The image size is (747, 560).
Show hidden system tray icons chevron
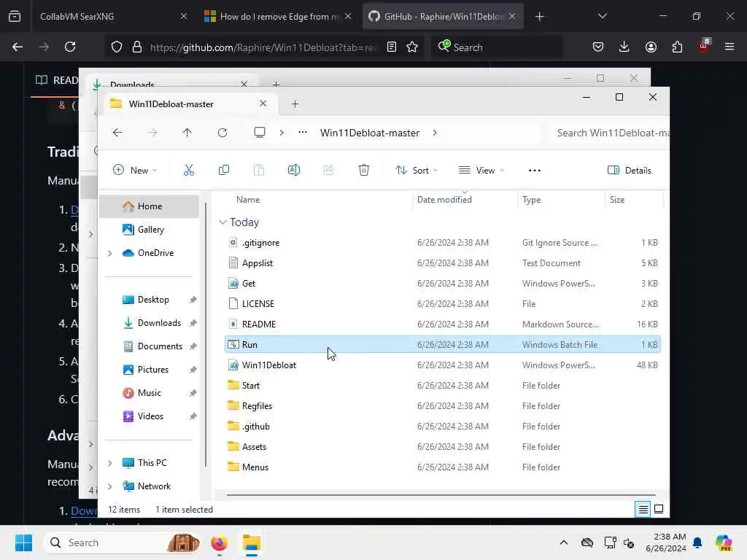(564, 542)
